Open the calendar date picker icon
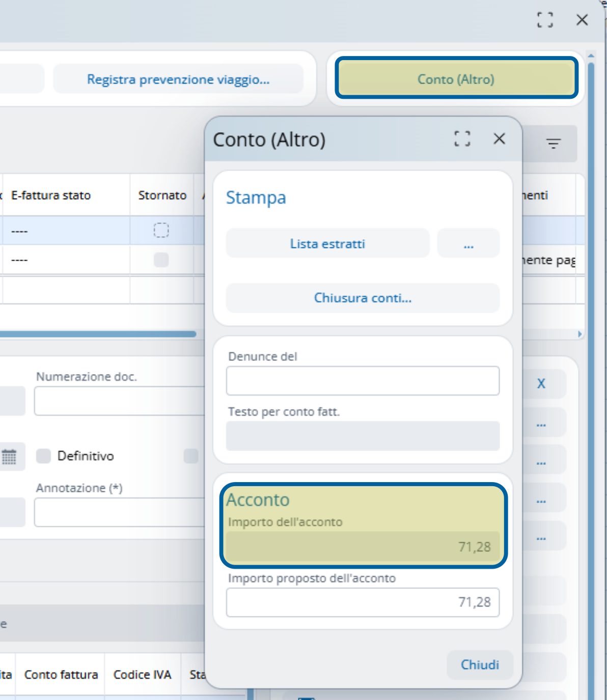The width and height of the screenshot is (607, 700). tap(9, 457)
